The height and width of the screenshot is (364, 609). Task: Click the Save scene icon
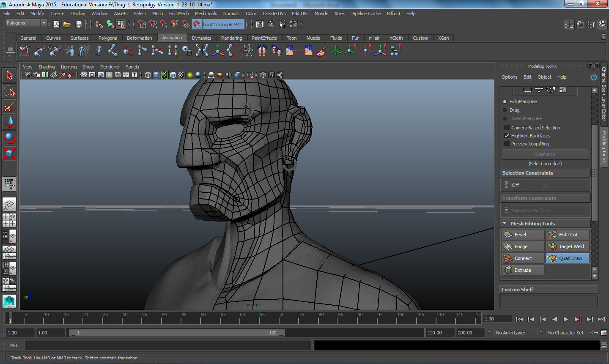pos(78,25)
